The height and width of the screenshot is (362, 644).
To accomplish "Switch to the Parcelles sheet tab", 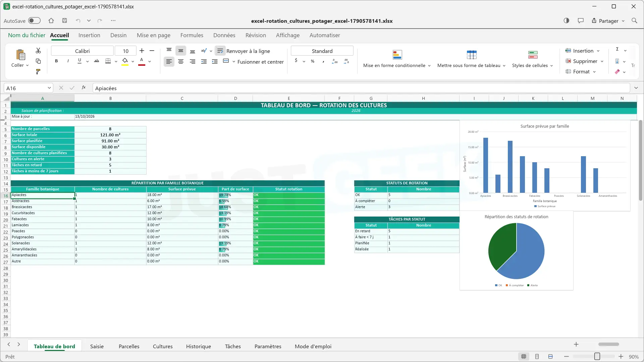I will tap(129, 346).
